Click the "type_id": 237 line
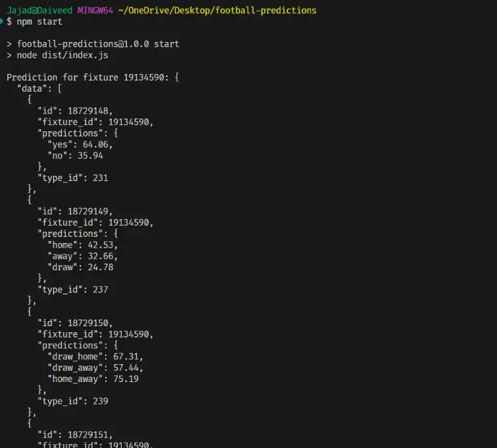The image size is (497, 448). click(x=73, y=290)
